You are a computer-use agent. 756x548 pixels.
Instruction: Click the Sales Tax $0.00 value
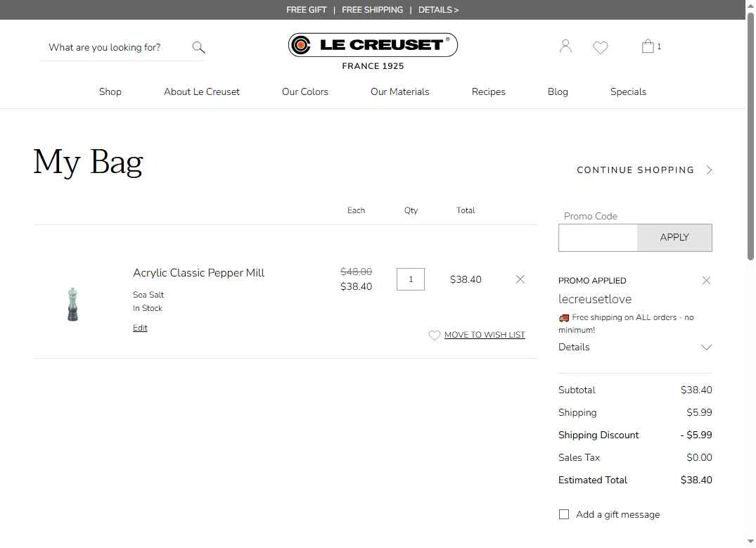pos(699,457)
